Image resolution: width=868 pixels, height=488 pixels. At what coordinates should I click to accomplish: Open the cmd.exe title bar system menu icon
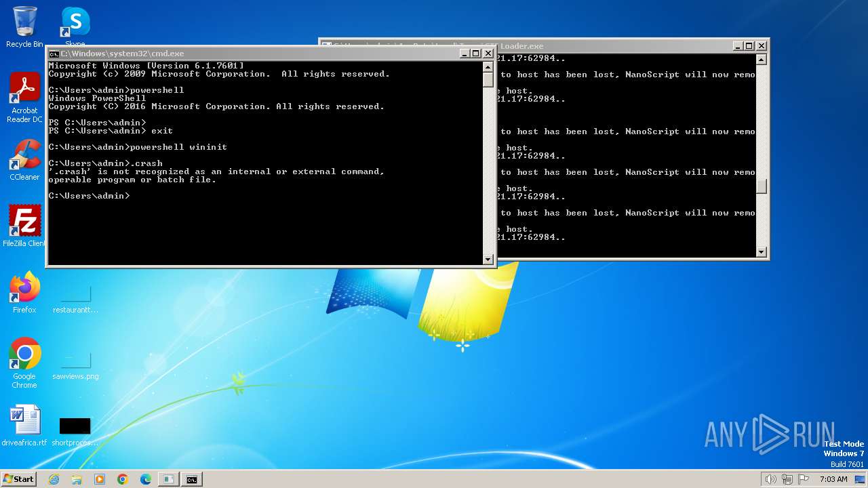[x=54, y=54]
